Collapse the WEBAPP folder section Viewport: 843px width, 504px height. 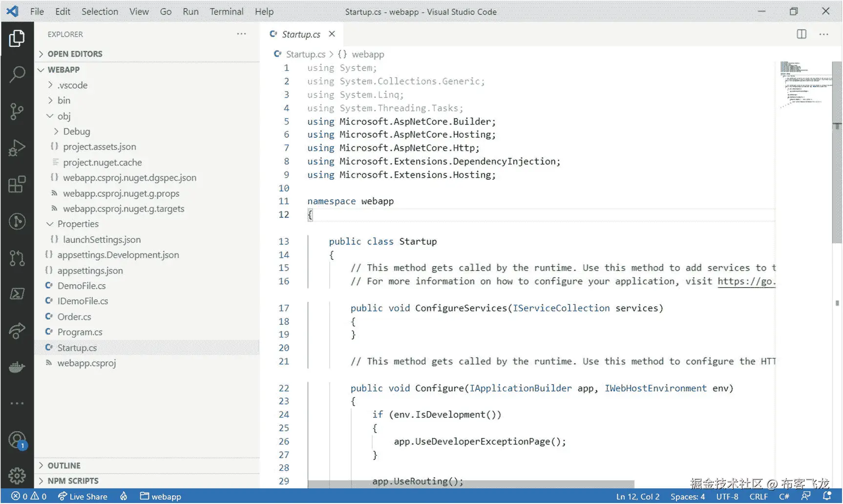pyautogui.click(x=147, y=69)
